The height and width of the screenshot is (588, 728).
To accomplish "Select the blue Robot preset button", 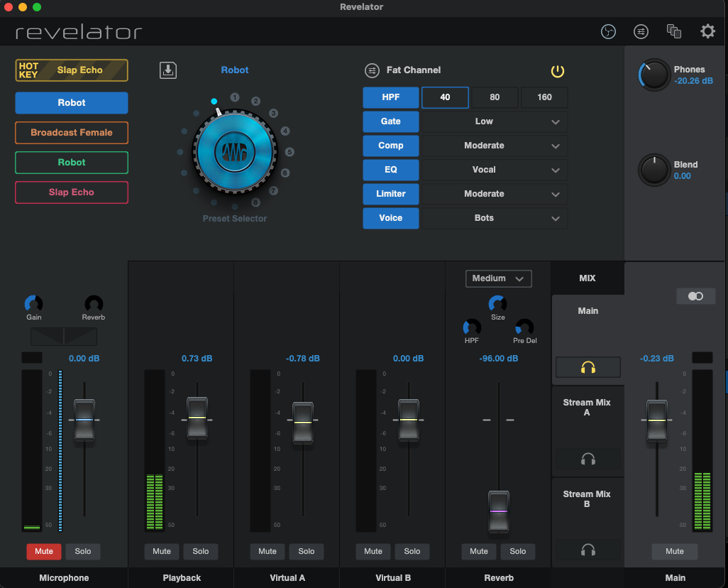I will point(72,103).
